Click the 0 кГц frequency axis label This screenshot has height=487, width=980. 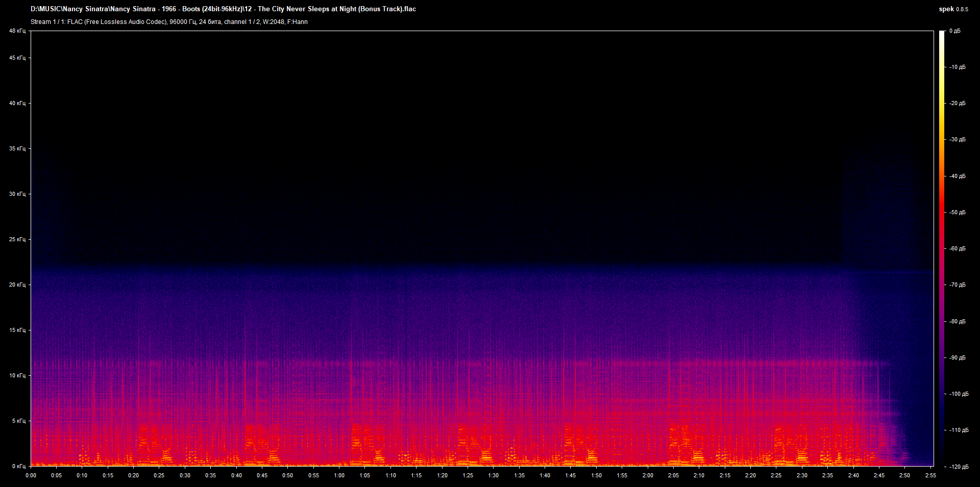click(x=19, y=467)
